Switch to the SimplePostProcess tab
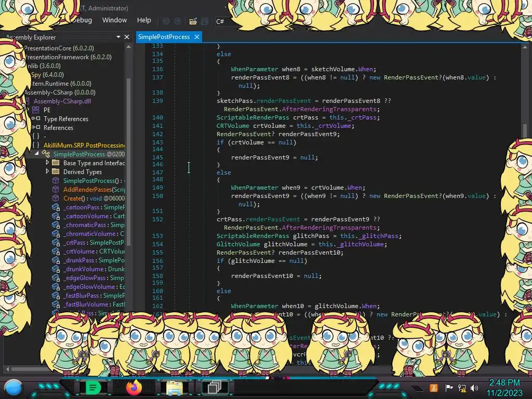The height and width of the screenshot is (399, 532). (164, 37)
